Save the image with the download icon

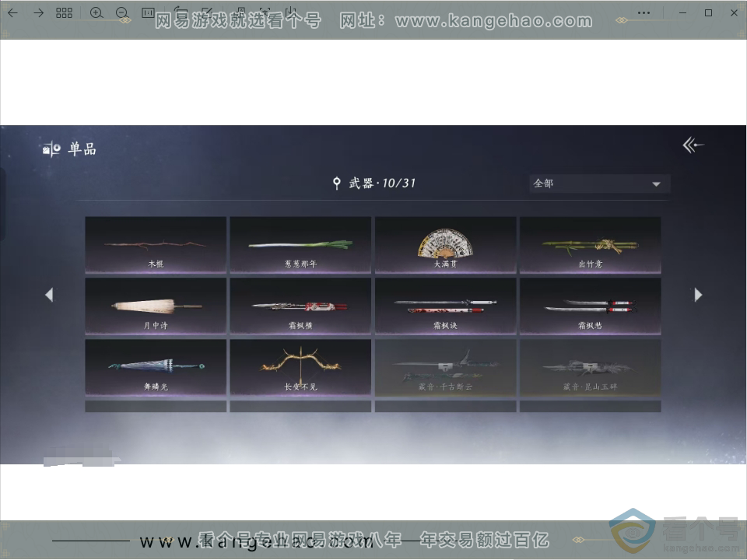290,12
